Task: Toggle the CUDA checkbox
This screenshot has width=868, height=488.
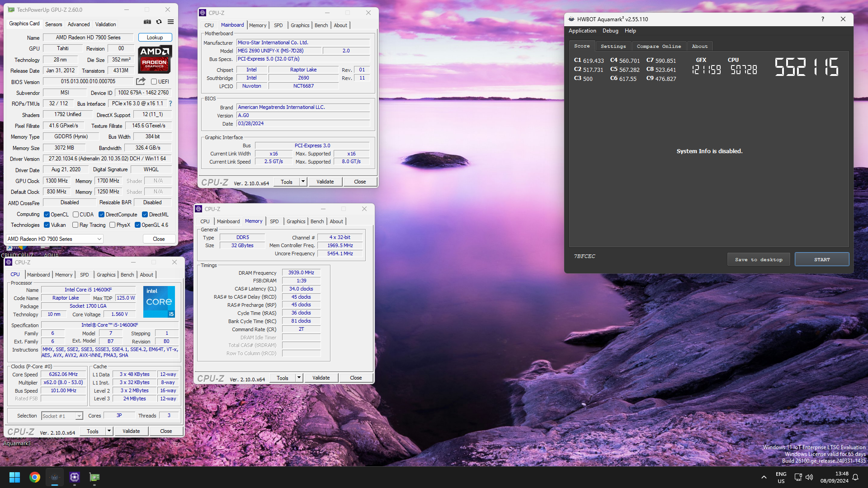Action: [75, 215]
